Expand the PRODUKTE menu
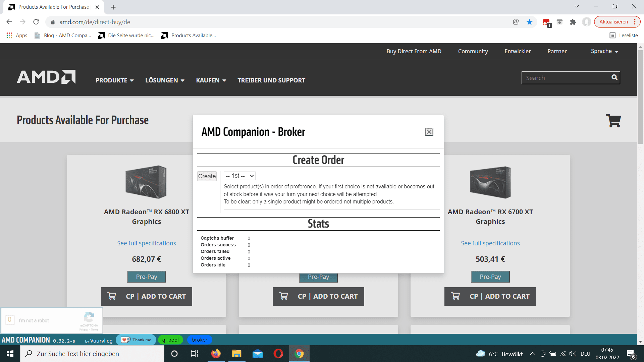Image resolution: width=644 pixels, height=362 pixels. [114, 80]
